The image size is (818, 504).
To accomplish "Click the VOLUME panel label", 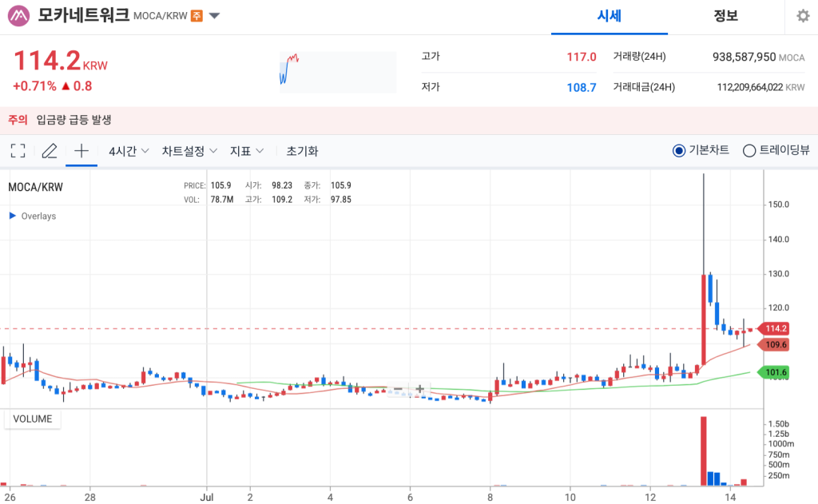I will 32,419.
